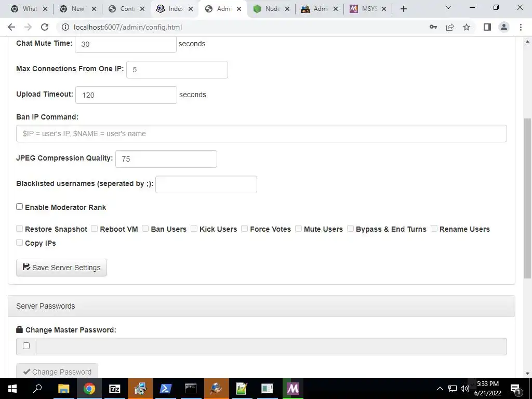Check the Change Master Password checkbox

[x=26, y=345]
